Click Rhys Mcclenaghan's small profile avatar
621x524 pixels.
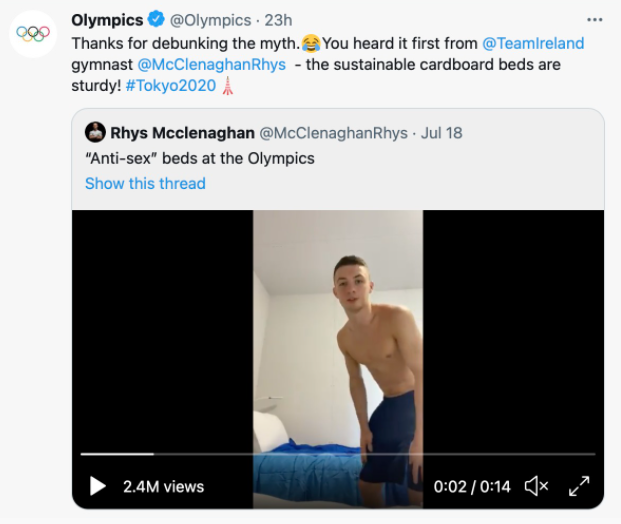[x=95, y=132]
